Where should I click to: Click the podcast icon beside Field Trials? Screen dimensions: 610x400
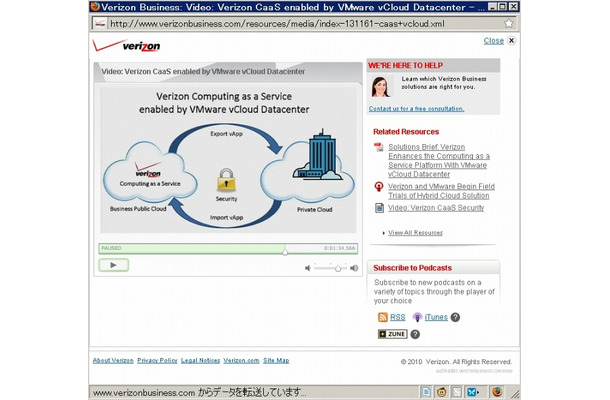(379, 187)
